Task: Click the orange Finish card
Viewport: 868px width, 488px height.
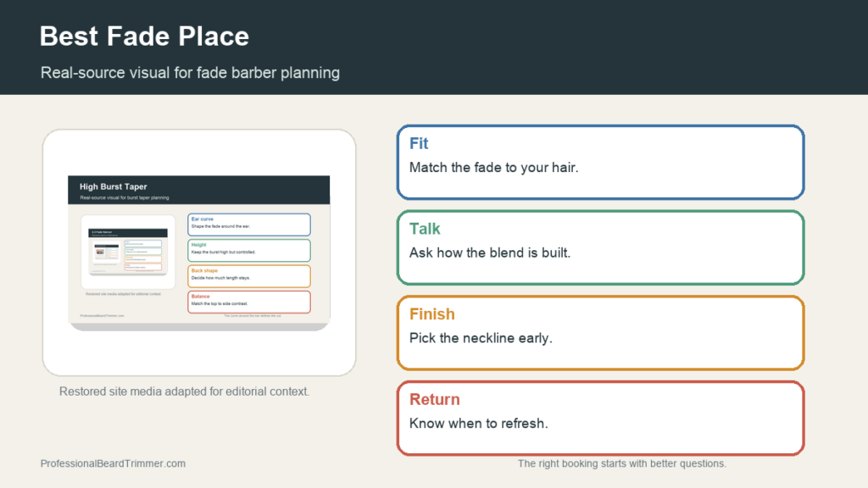Action: 601,332
